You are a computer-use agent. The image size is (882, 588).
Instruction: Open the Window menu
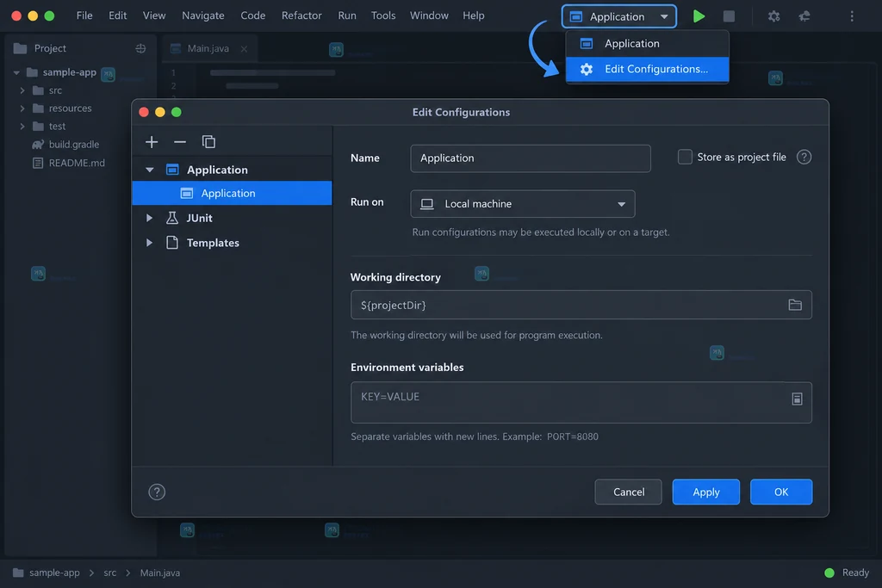[x=429, y=15]
